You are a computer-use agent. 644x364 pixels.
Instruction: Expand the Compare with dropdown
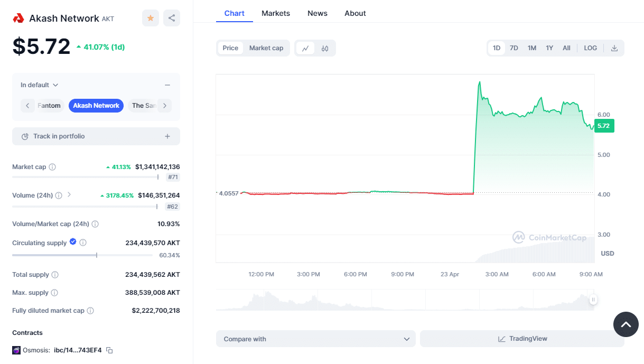315,339
